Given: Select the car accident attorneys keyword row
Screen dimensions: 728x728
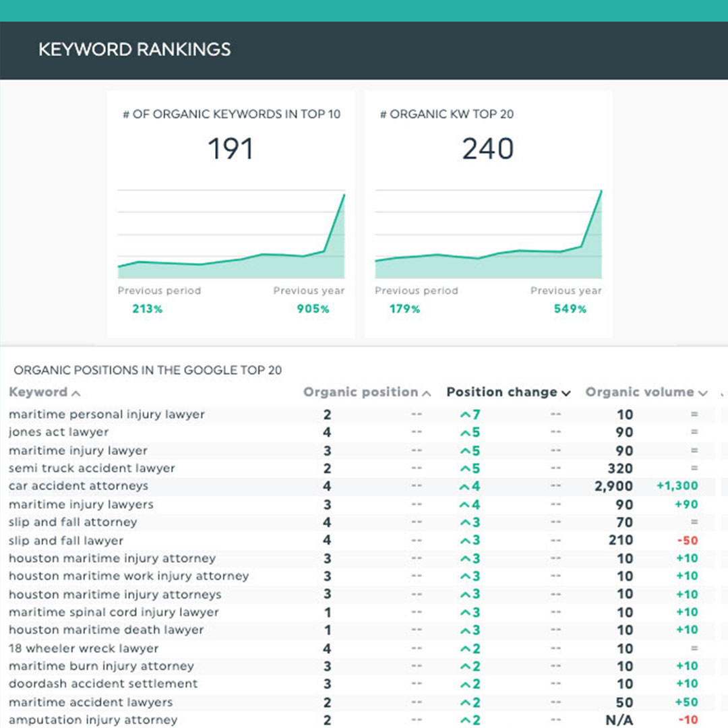Looking at the screenshot, I should tap(81, 486).
